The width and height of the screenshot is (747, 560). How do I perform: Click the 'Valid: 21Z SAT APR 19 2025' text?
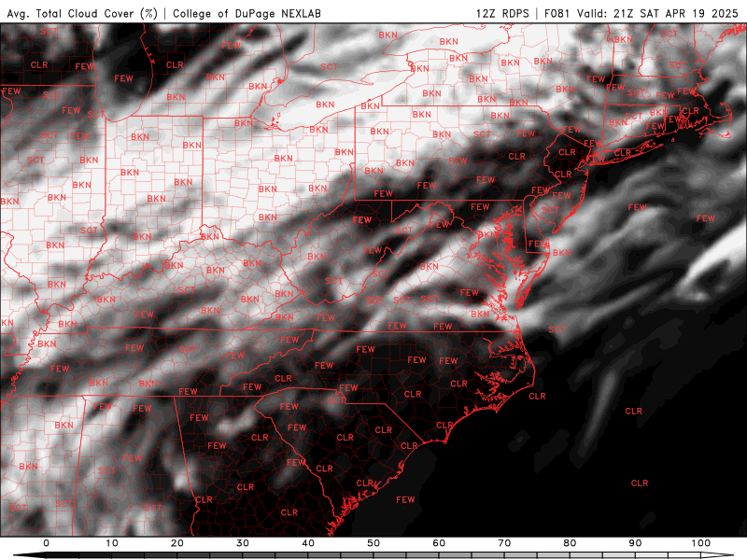[657, 13]
